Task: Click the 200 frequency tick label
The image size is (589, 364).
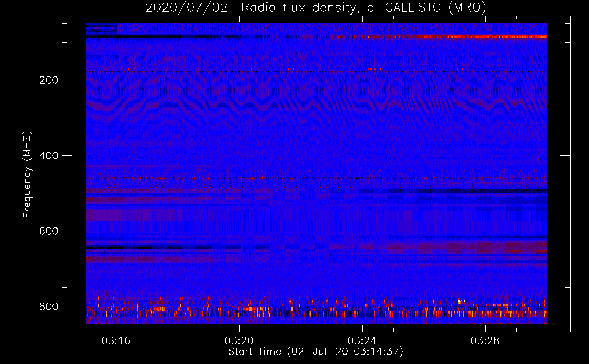Action: (49, 80)
